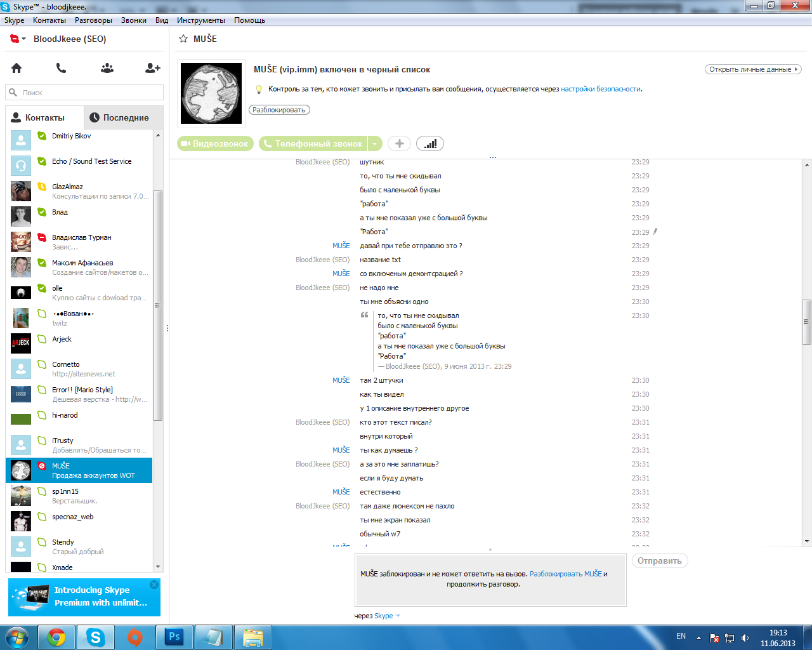The height and width of the screenshot is (650, 812).
Task: Click the Introducing Skype Premium banner
Action: 84,597
